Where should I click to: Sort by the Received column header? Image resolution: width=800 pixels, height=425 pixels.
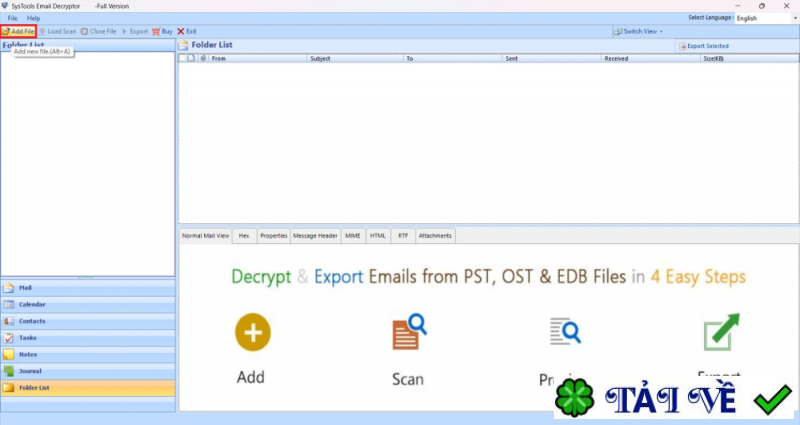pos(651,59)
